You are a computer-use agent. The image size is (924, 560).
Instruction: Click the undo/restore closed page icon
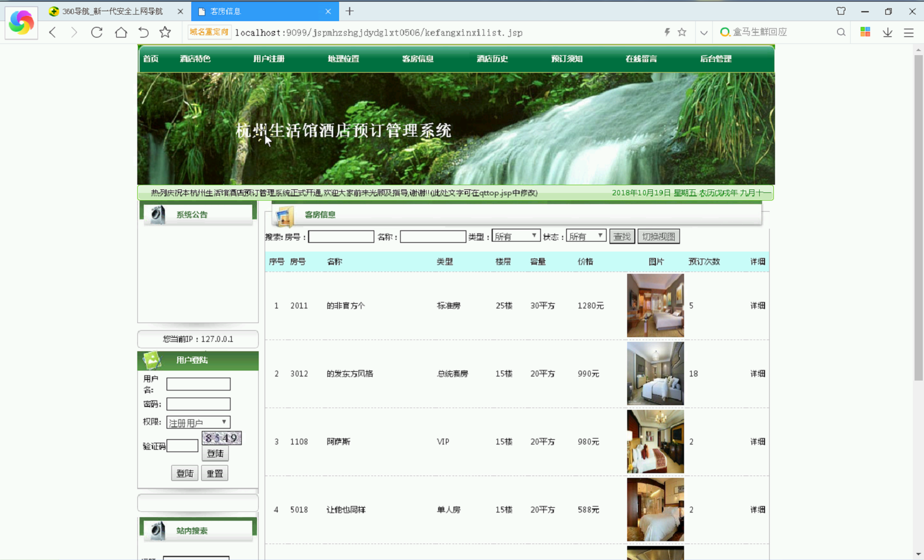143,32
